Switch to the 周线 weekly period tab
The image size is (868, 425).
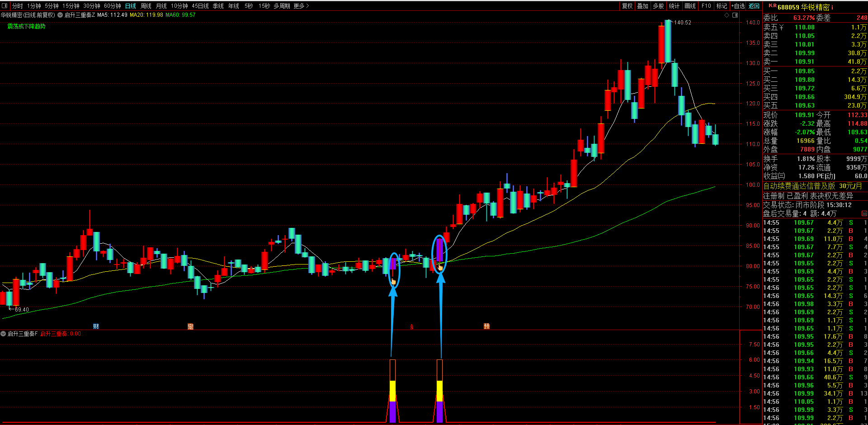point(146,6)
